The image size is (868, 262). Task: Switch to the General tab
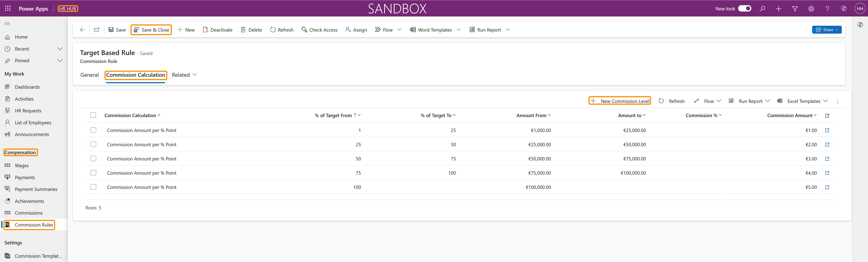tap(89, 75)
